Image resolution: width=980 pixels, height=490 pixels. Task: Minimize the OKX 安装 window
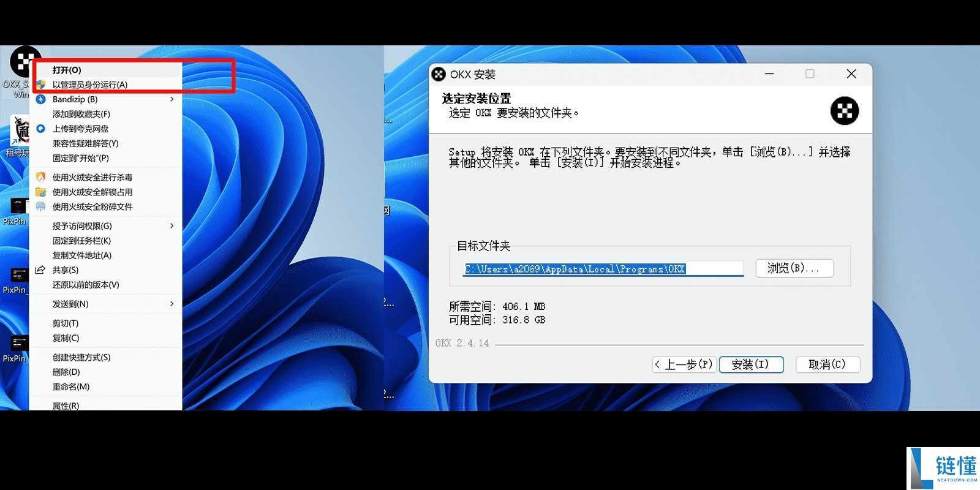pos(770,74)
